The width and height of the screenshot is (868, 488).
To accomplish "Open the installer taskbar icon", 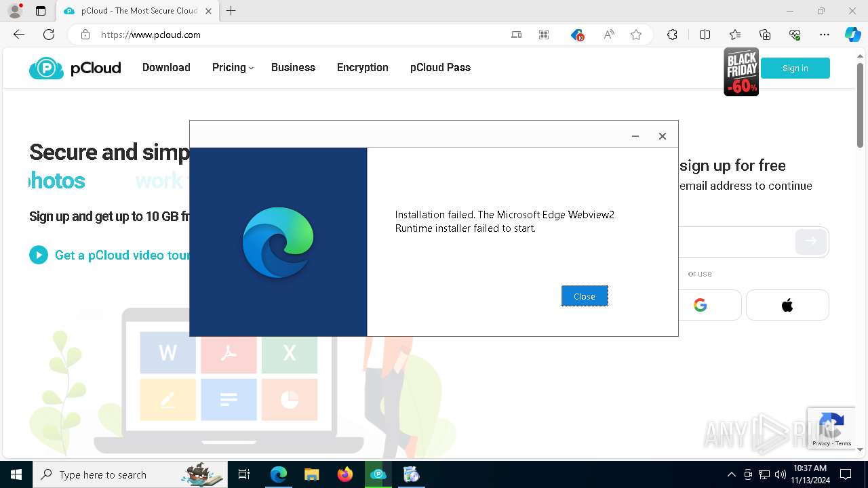I will [412, 474].
